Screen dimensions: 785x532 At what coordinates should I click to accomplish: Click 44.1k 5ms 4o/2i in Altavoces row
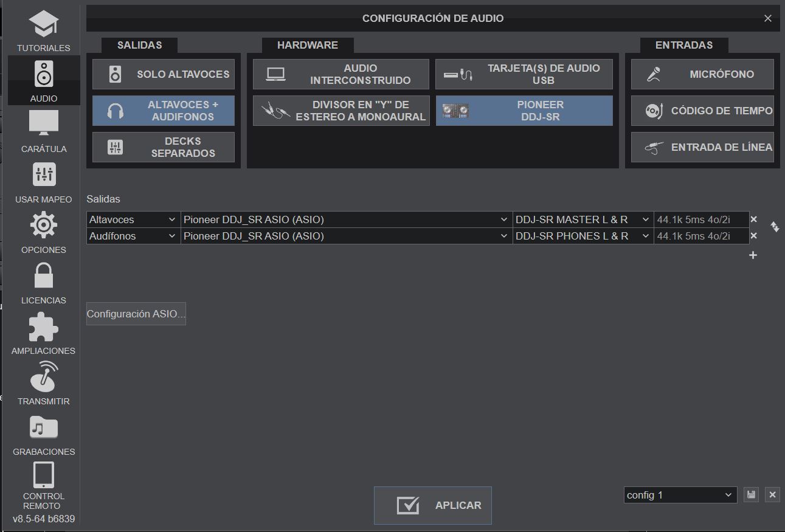694,219
